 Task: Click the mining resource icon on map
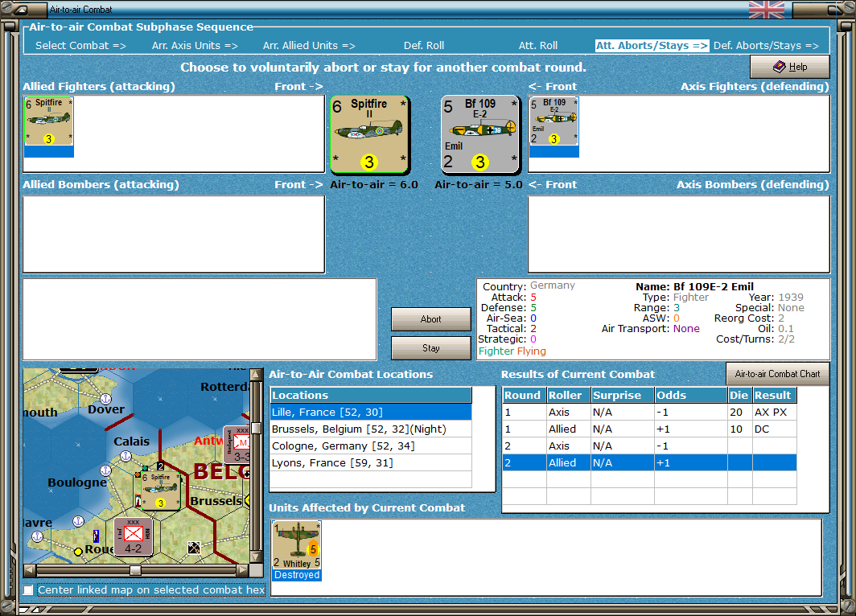tap(195, 548)
